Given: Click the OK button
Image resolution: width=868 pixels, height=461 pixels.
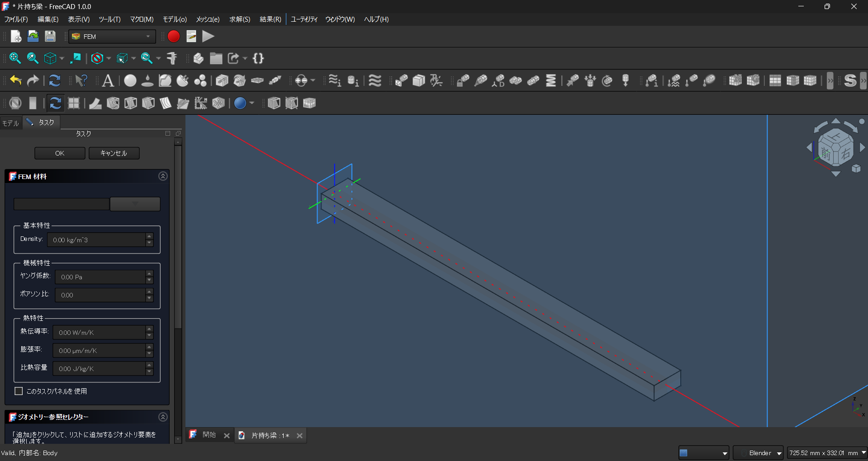Looking at the screenshot, I should [x=60, y=153].
